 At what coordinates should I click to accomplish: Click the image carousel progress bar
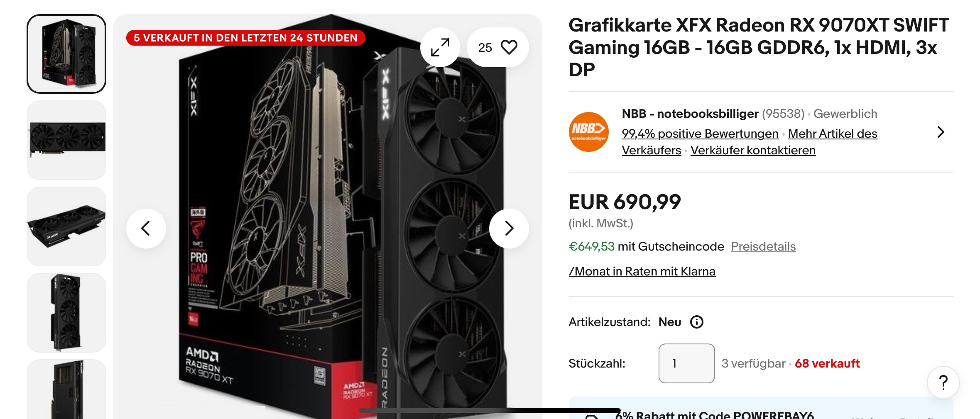coord(490,410)
